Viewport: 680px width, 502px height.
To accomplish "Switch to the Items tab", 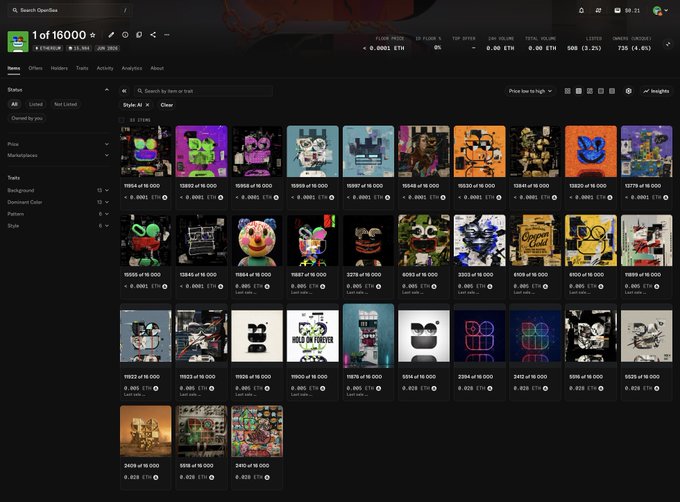I will click(x=13, y=68).
